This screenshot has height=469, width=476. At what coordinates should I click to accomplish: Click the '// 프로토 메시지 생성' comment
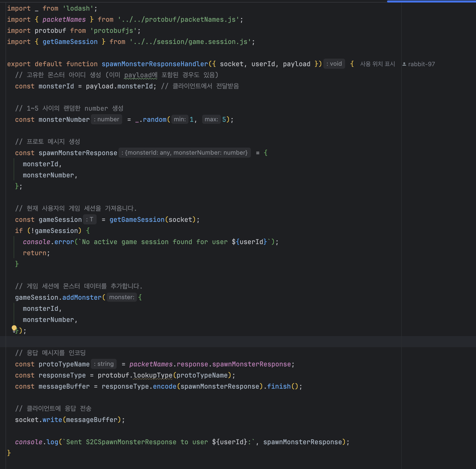[47, 142]
